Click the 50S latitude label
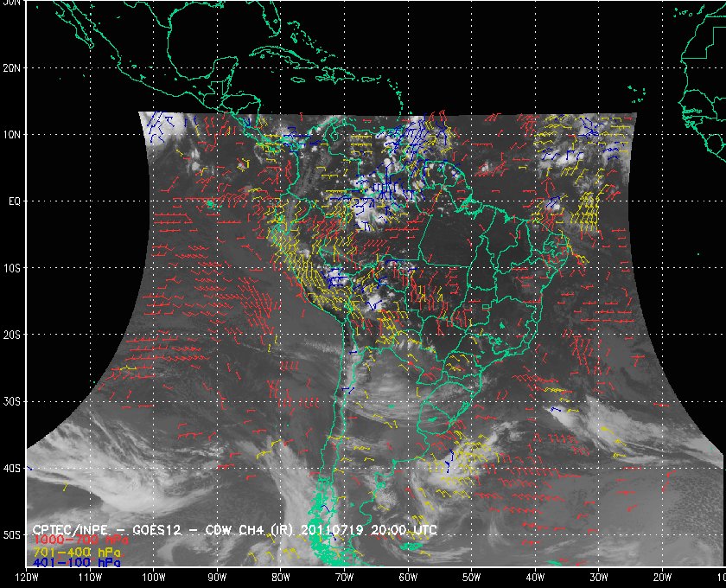Viewport: 726px width, 588px height. click(11, 535)
